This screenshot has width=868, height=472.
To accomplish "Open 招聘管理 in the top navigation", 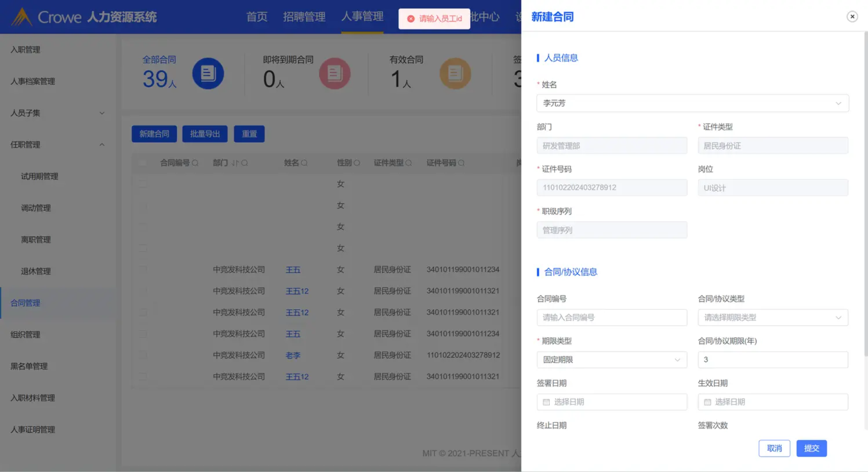I will click(304, 17).
